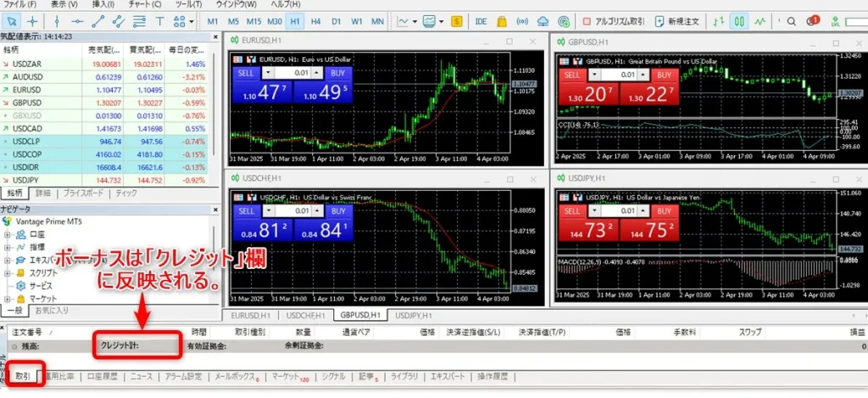Open the 口座履歴 tab in Toolbox

click(x=103, y=377)
